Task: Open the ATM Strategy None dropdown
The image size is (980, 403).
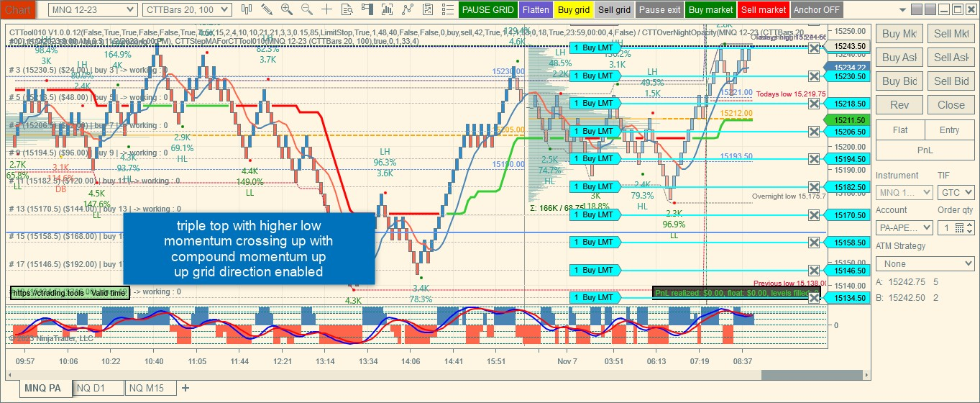Action: point(925,264)
